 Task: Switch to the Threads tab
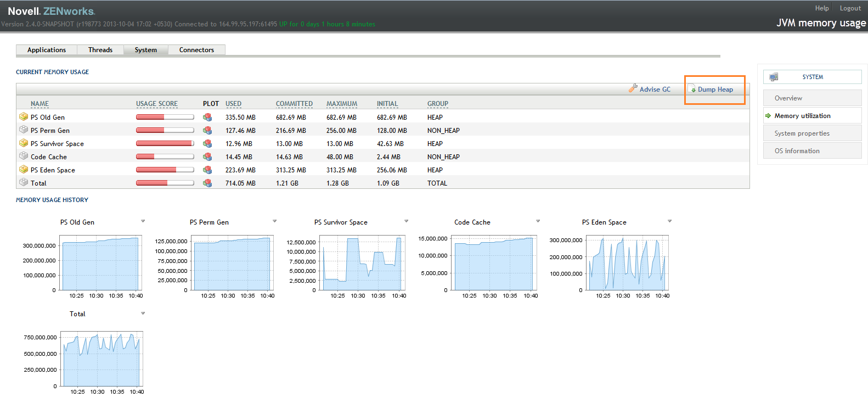100,50
